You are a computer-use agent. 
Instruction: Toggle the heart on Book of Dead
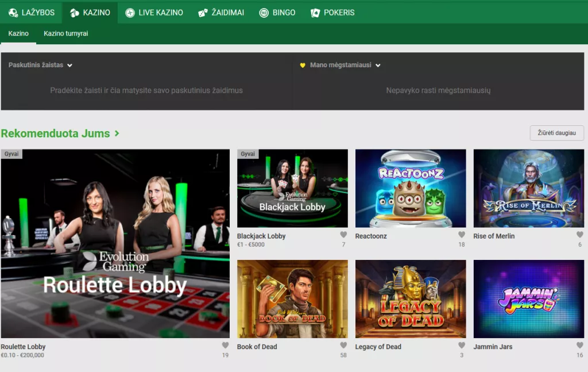343,344
